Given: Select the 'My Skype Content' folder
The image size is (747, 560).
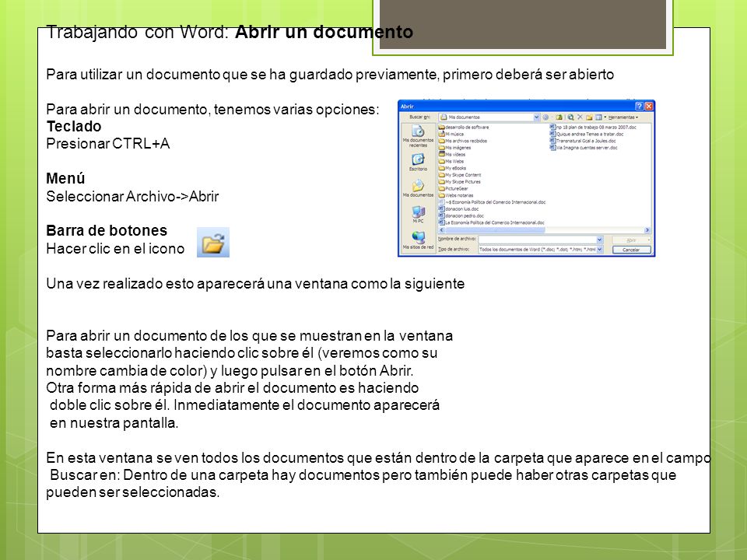Looking at the screenshot, I should pyautogui.click(x=460, y=175).
